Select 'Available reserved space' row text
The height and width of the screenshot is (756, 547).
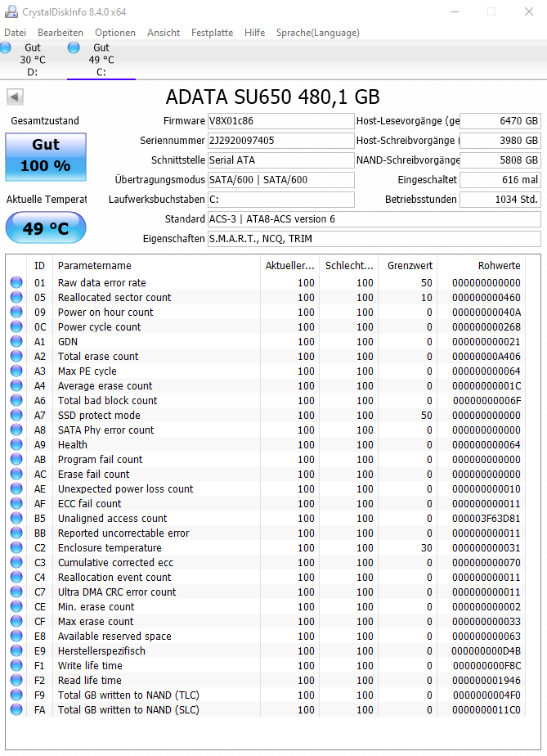click(114, 636)
